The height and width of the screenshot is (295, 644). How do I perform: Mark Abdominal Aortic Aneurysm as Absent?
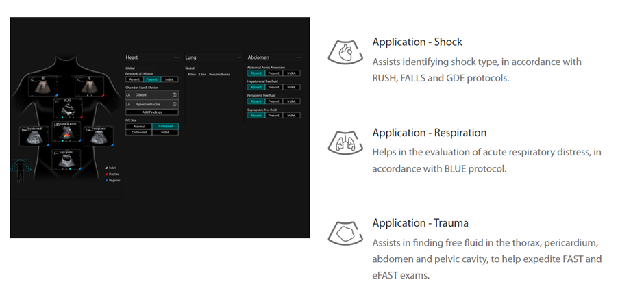coord(256,73)
